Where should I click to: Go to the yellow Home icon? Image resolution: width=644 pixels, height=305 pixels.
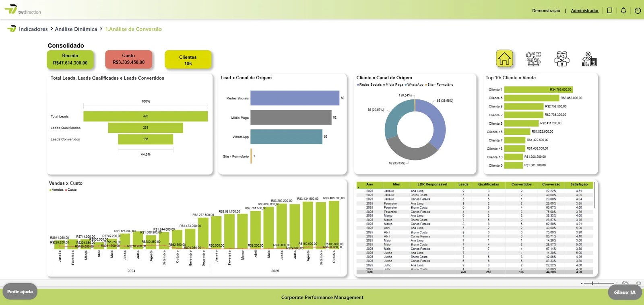pyautogui.click(x=504, y=59)
